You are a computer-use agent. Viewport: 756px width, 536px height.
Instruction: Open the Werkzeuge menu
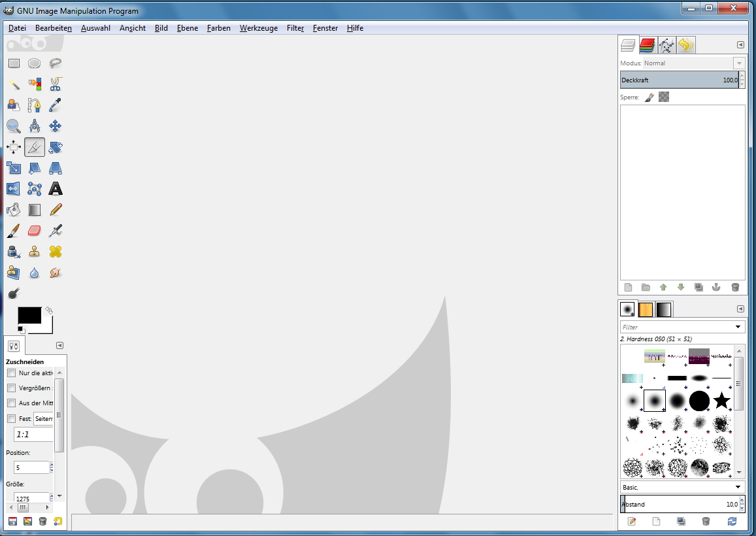[258, 28]
